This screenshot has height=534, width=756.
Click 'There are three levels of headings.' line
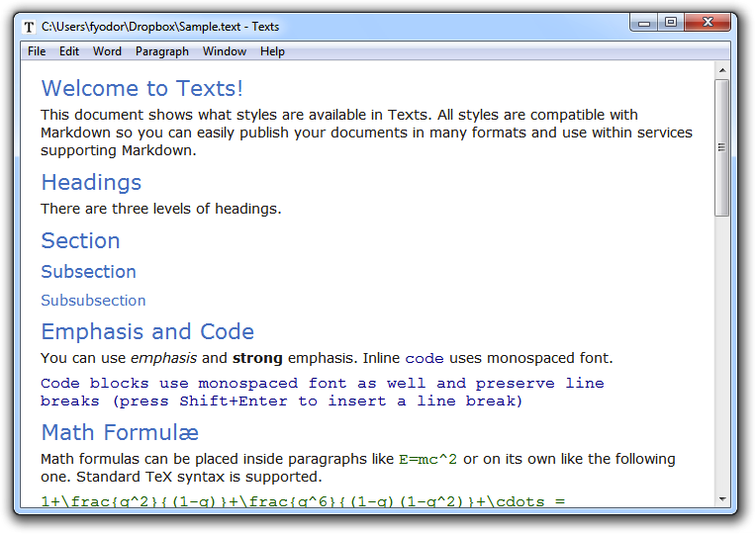161,209
